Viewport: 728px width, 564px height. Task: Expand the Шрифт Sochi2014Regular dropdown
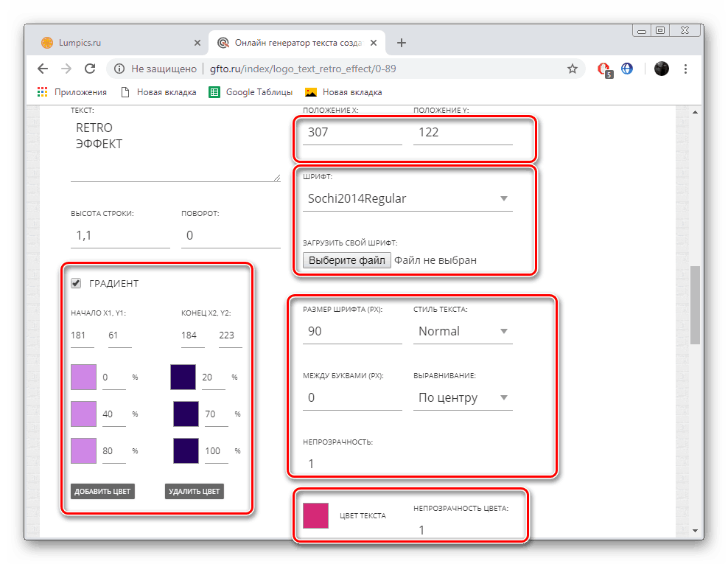pyautogui.click(x=407, y=199)
